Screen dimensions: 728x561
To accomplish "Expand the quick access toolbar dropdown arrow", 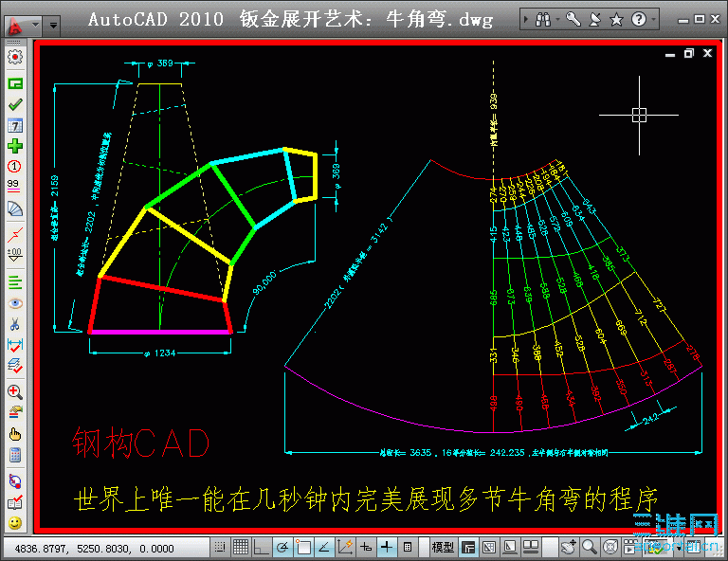I will (x=53, y=25).
